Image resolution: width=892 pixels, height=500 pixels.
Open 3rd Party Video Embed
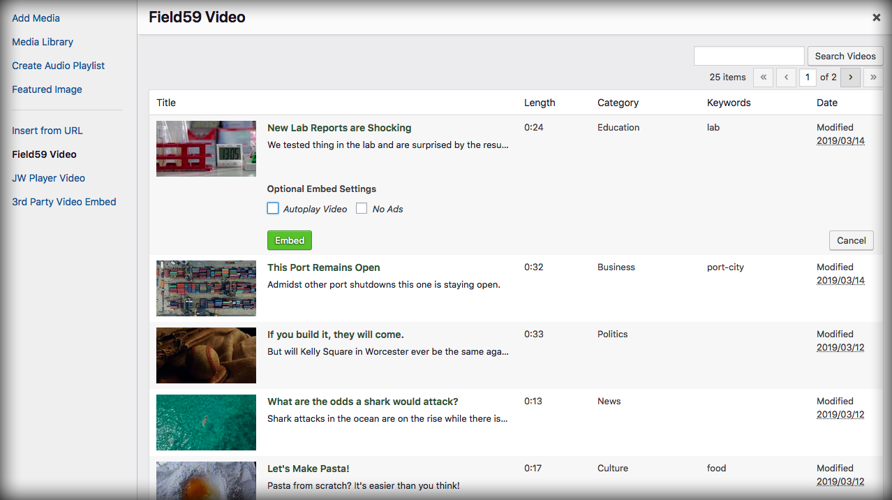(64, 202)
